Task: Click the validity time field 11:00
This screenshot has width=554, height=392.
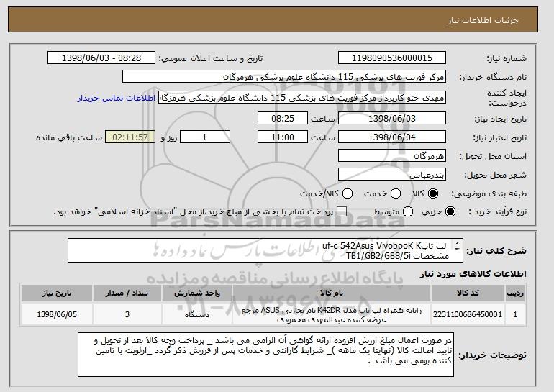Action: pyautogui.click(x=283, y=137)
